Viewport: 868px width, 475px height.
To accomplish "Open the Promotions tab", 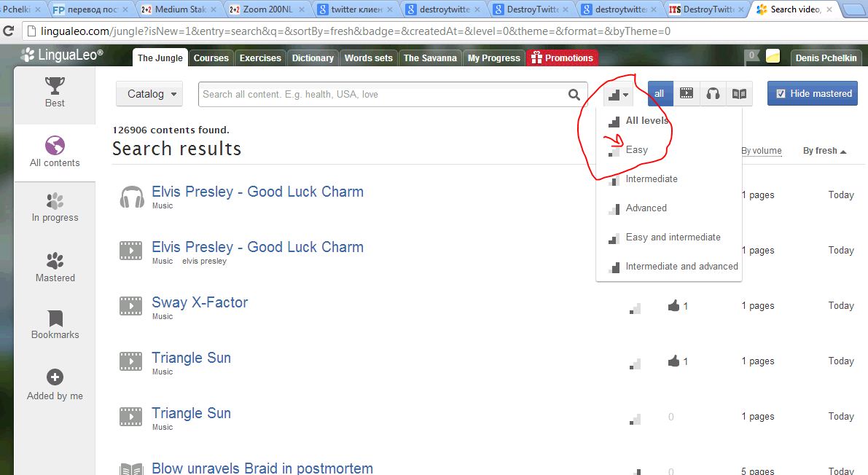I will click(x=562, y=58).
